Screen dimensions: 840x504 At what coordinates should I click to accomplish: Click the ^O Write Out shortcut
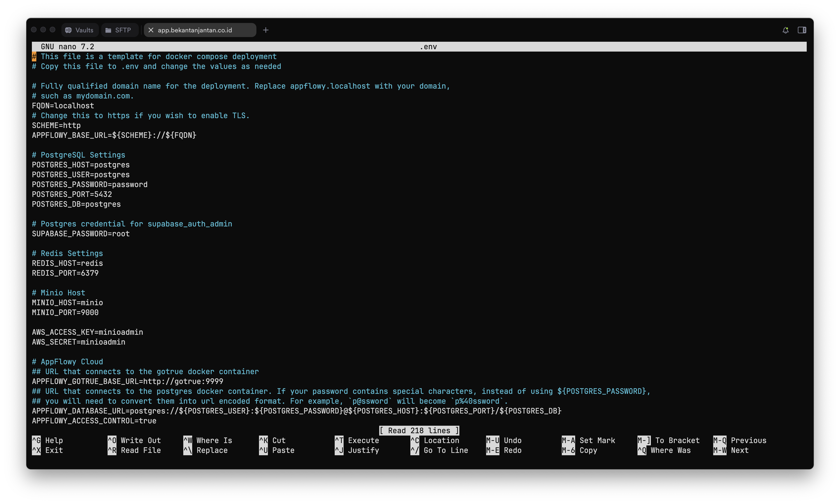click(134, 440)
